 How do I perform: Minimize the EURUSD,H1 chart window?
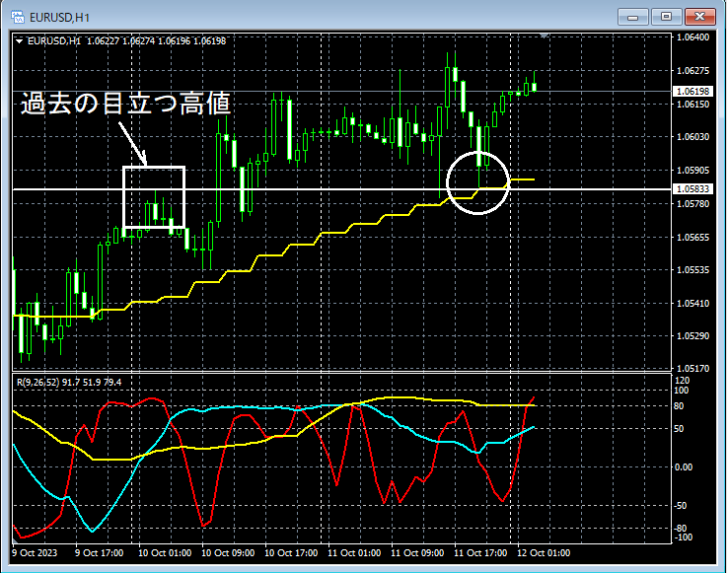[632, 17]
